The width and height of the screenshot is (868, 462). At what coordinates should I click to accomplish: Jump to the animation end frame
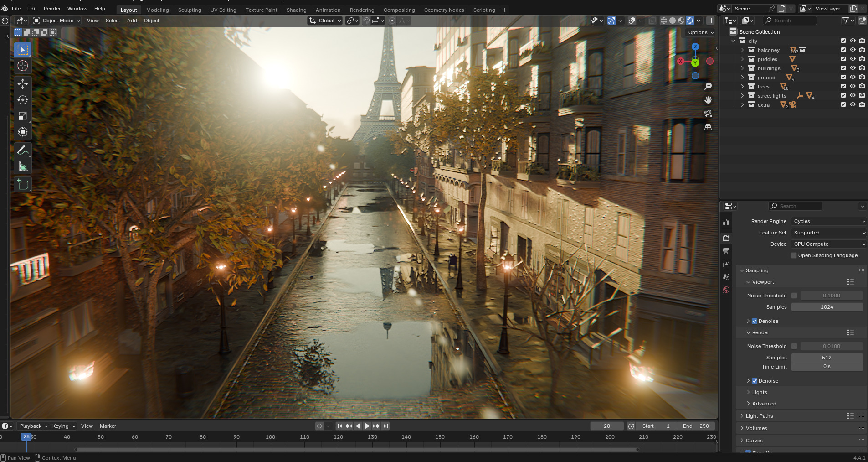385,426
